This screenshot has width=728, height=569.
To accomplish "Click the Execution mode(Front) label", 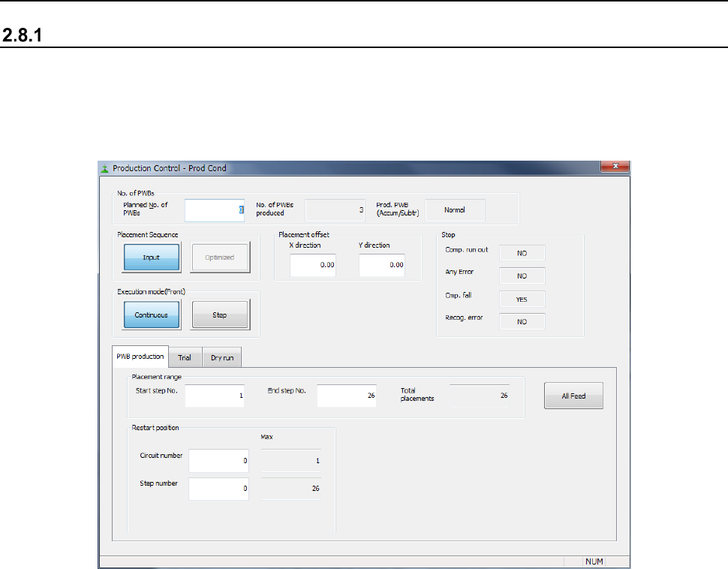I will click(151, 292).
